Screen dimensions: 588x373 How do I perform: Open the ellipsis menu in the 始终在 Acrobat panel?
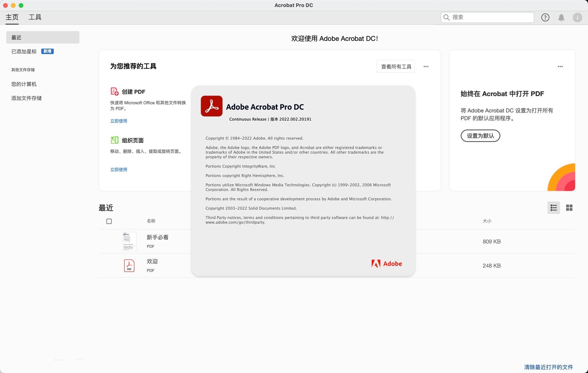point(560,66)
